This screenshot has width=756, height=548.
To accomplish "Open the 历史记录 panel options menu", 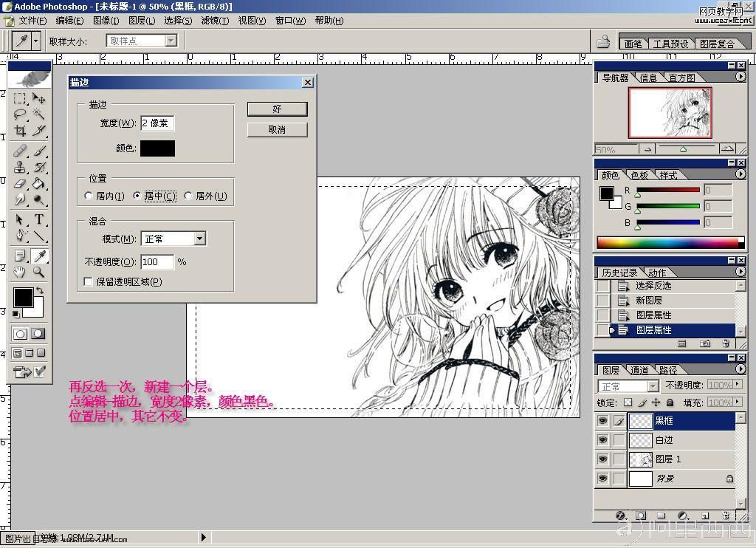I will (740, 272).
